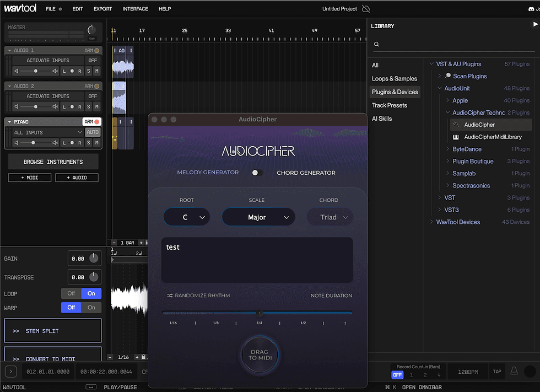This screenshot has width=540, height=392.
Task: Expand the WavTool Devices group
Action: coord(431,222)
